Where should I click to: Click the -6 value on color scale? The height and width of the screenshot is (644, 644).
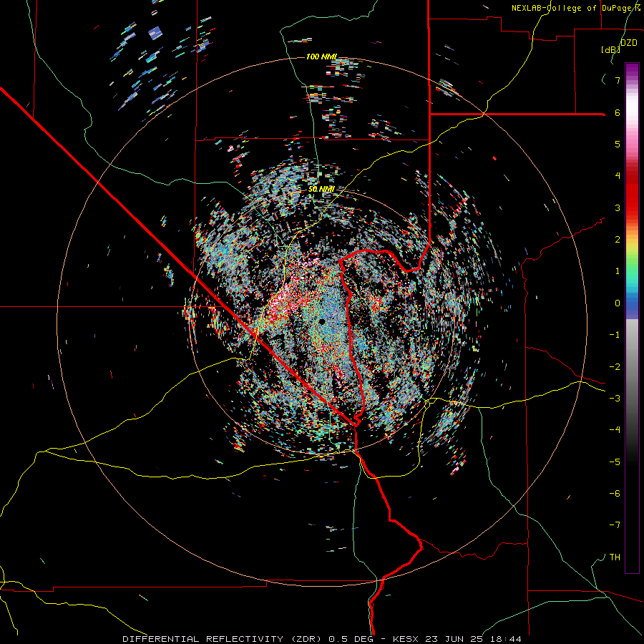pos(615,494)
